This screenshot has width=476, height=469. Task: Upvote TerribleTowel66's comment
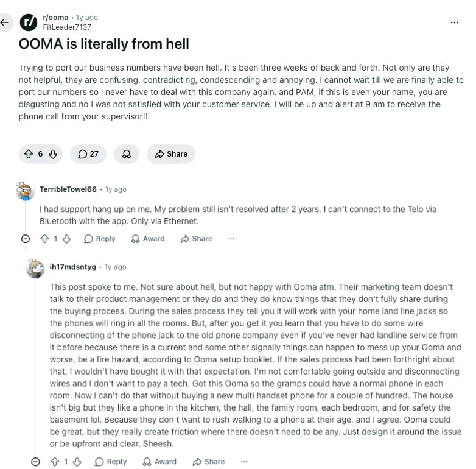44,239
